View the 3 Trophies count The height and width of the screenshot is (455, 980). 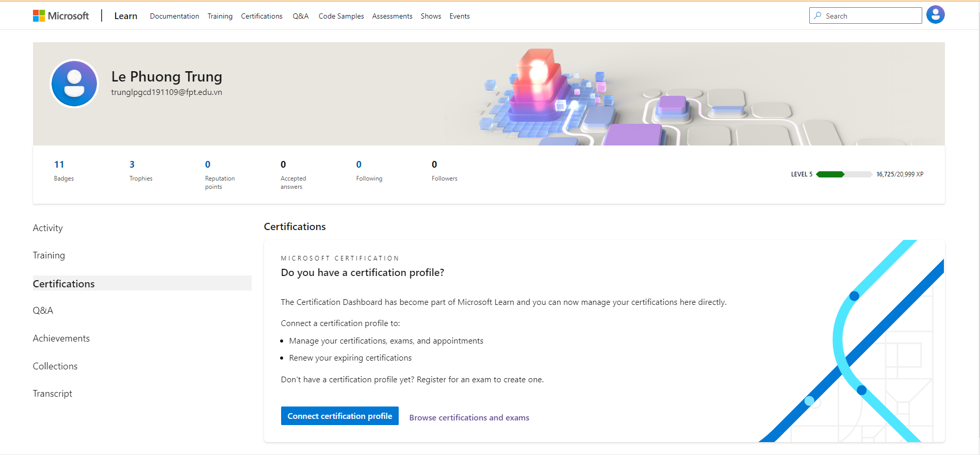[x=141, y=171]
